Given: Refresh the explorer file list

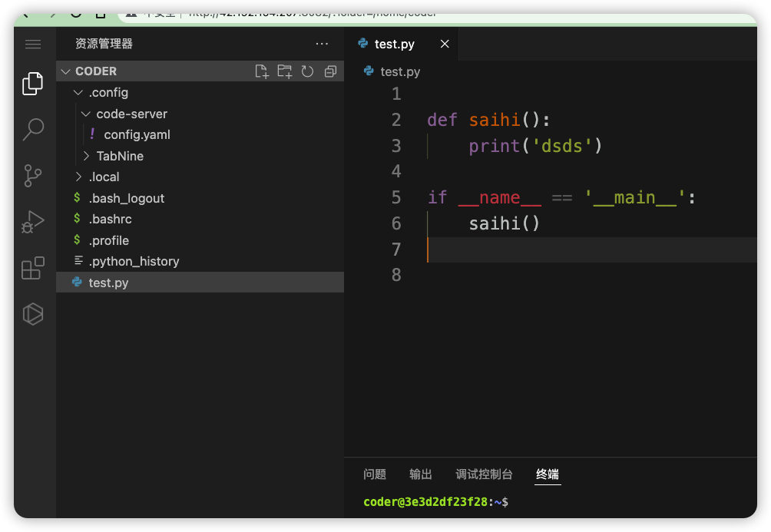Looking at the screenshot, I should (x=308, y=71).
